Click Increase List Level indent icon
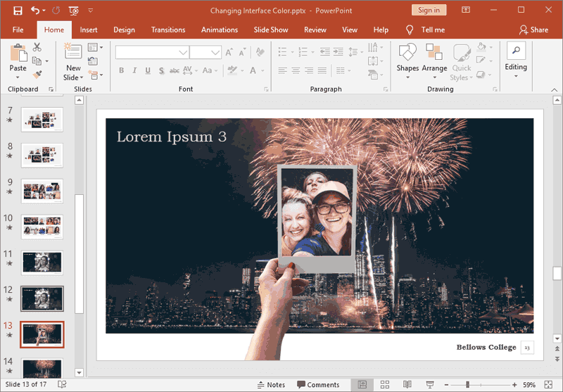563x392 pixels. [339, 52]
